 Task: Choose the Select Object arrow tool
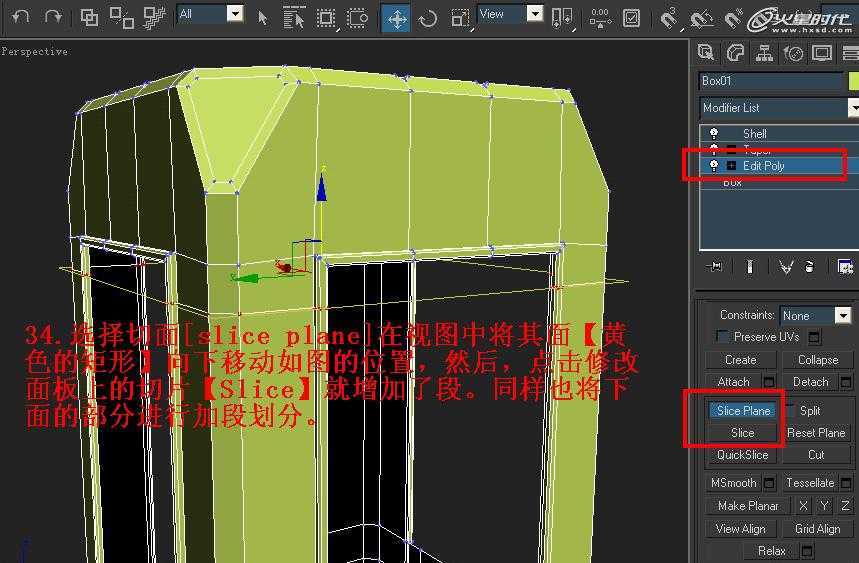pos(262,18)
